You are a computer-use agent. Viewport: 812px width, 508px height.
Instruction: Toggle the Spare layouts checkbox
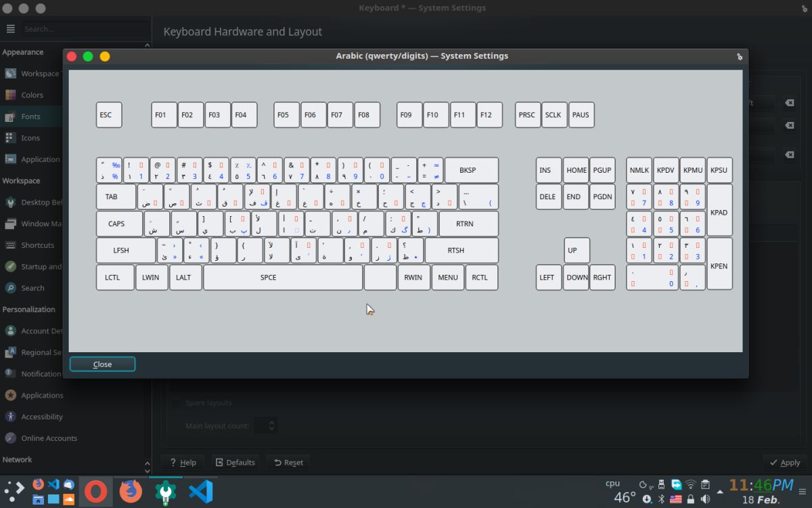176,403
